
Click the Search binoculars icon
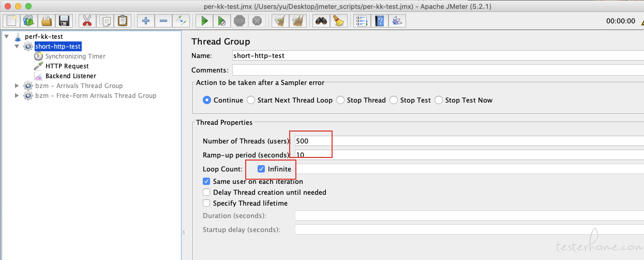tap(321, 21)
